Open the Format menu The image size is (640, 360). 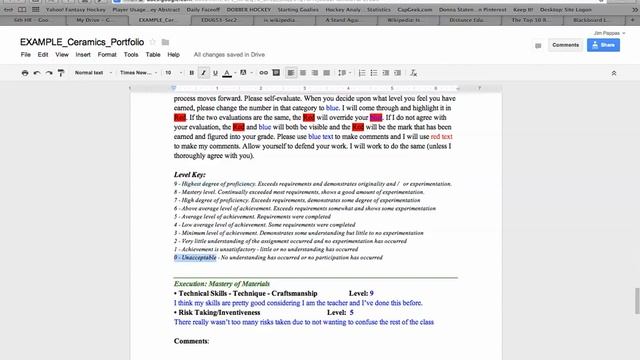107,55
